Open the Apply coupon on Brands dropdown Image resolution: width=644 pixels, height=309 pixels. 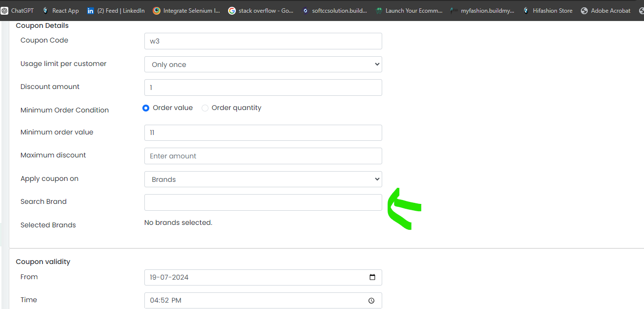(263, 179)
